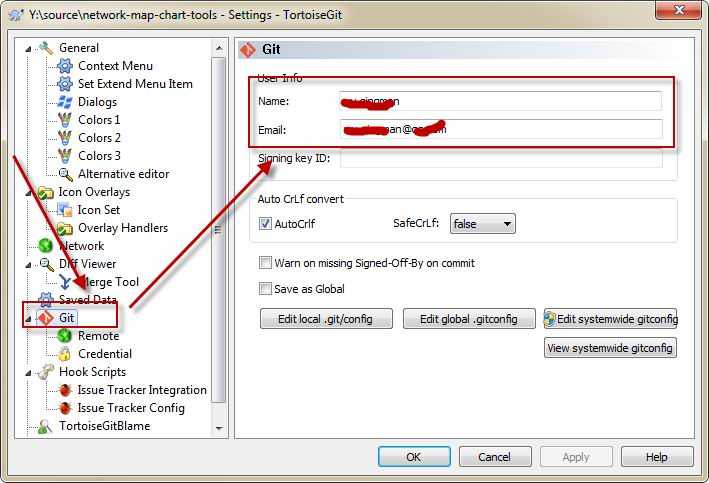Click the Diff Viewer magnifier icon
The image size is (709, 483).
[x=46, y=264]
